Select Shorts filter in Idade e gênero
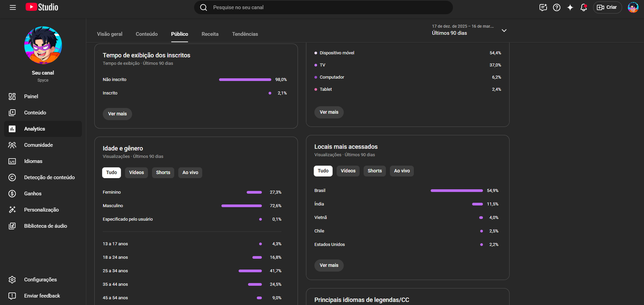 [163, 172]
